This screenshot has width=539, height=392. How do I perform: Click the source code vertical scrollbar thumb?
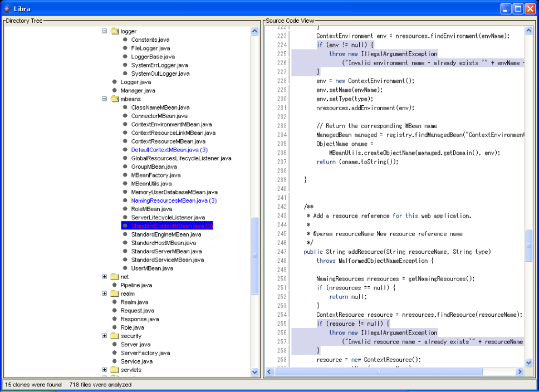[528, 244]
